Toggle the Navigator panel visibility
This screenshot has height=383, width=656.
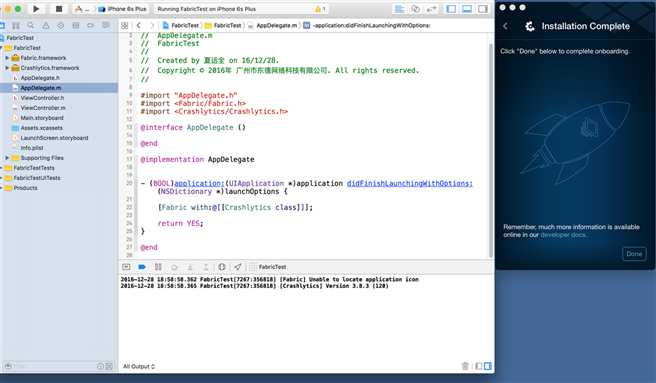(451, 9)
